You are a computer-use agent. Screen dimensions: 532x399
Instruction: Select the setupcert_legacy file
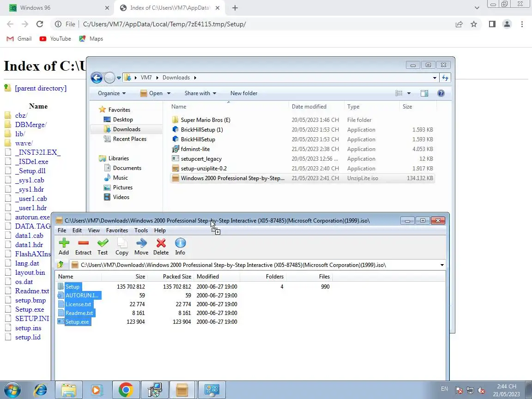tap(201, 159)
